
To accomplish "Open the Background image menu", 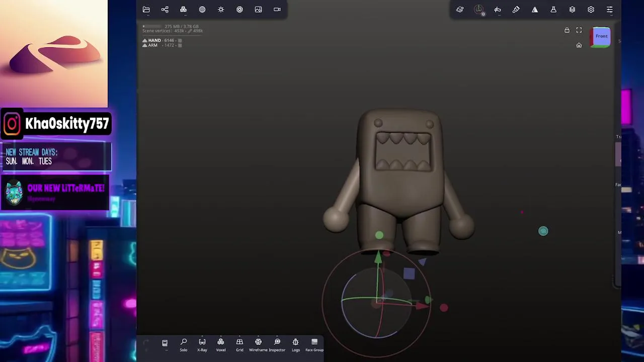I will pos(258,10).
